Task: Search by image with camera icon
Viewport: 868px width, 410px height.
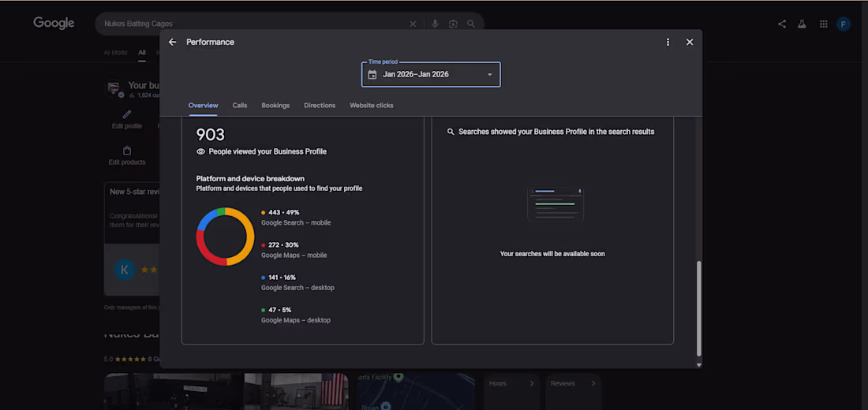Action: (x=453, y=24)
